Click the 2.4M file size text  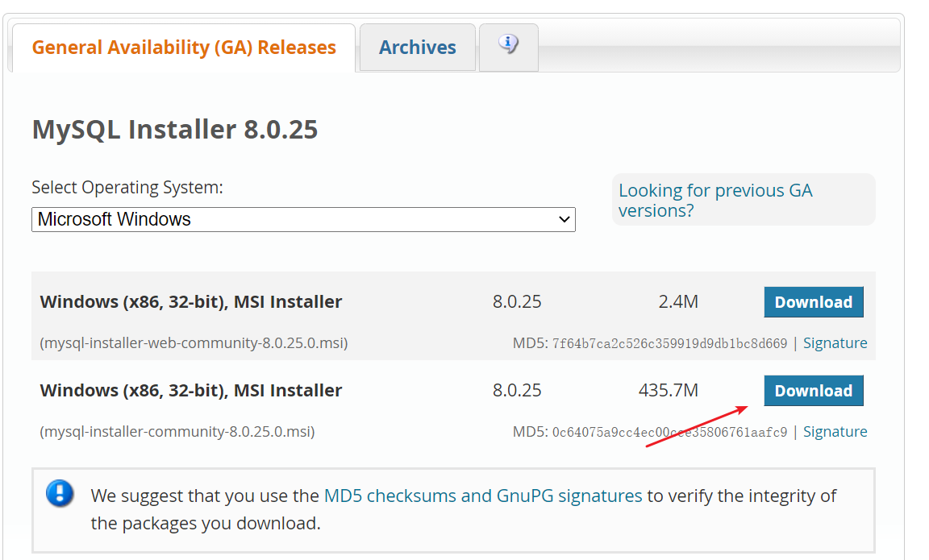(678, 302)
